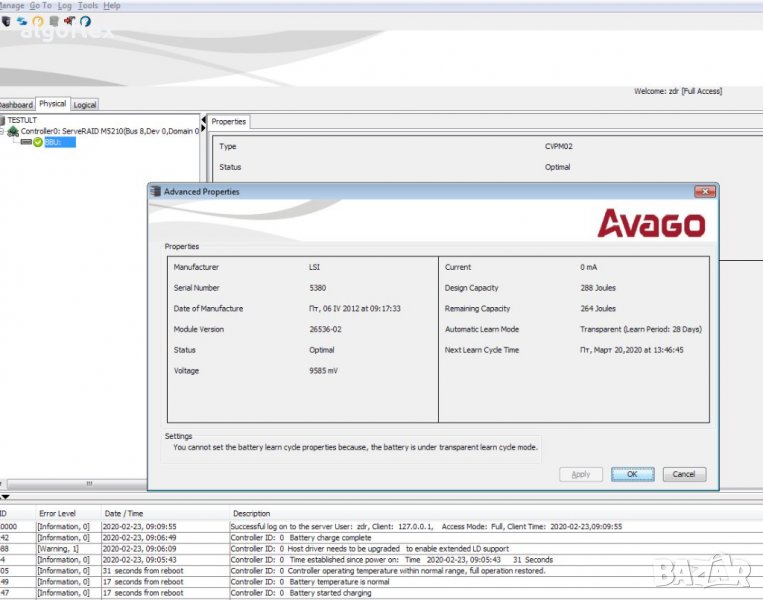Select the ServeRAID M5210 controller icon in tree

pyautogui.click(x=13, y=131)
